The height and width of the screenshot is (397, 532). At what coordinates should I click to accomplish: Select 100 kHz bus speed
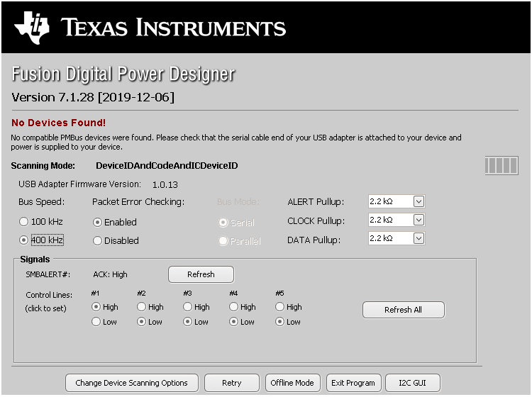[24, 222]
